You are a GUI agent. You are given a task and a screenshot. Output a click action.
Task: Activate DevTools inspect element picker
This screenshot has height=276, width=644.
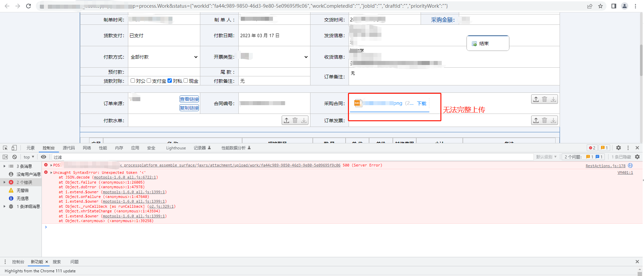5,148
